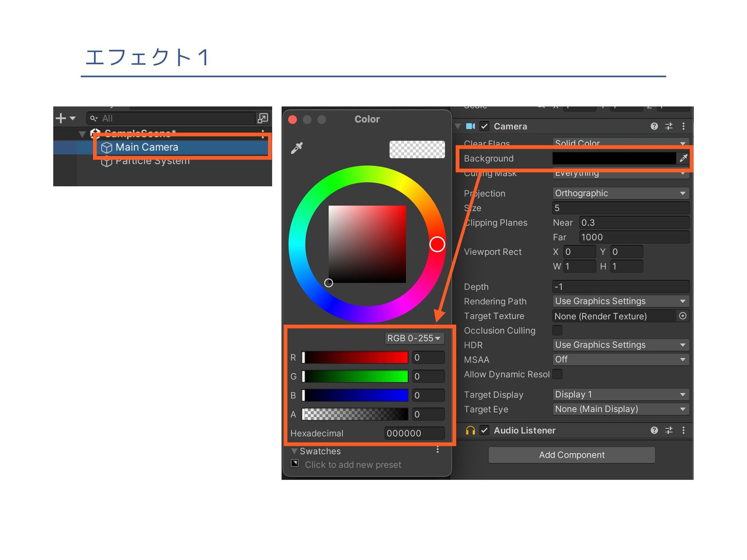
Task: Open Audio Listener help icon
Action: click(654, 430)
